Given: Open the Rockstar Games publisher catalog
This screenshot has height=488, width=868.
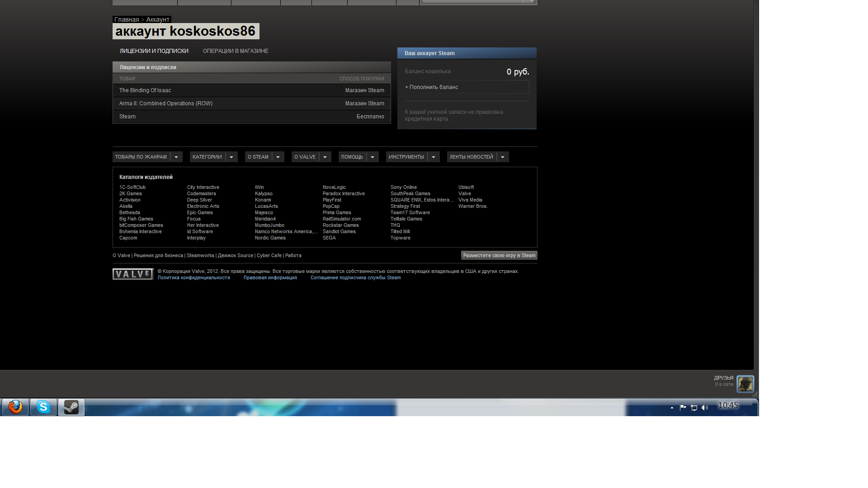Looking at the screenshot, I should [341, 225].
